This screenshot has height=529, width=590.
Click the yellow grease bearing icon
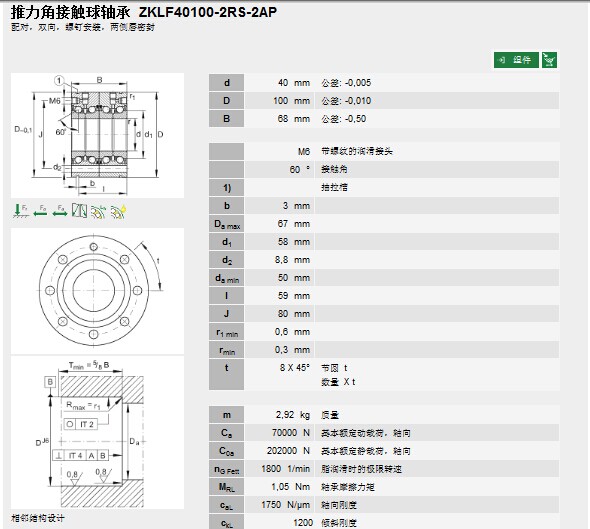pos(119,211)
